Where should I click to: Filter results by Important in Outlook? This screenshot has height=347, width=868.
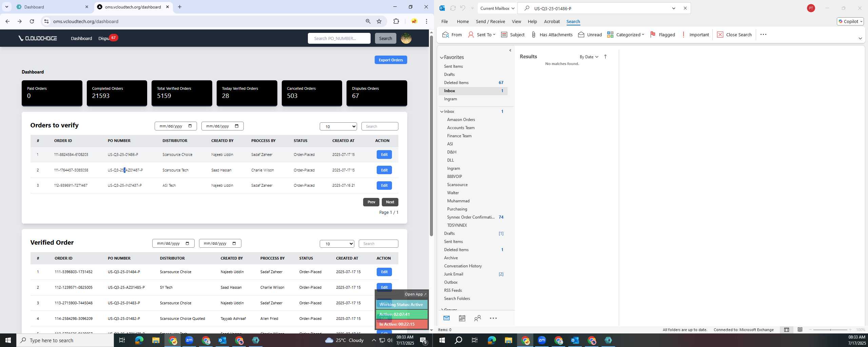(695, 35)
